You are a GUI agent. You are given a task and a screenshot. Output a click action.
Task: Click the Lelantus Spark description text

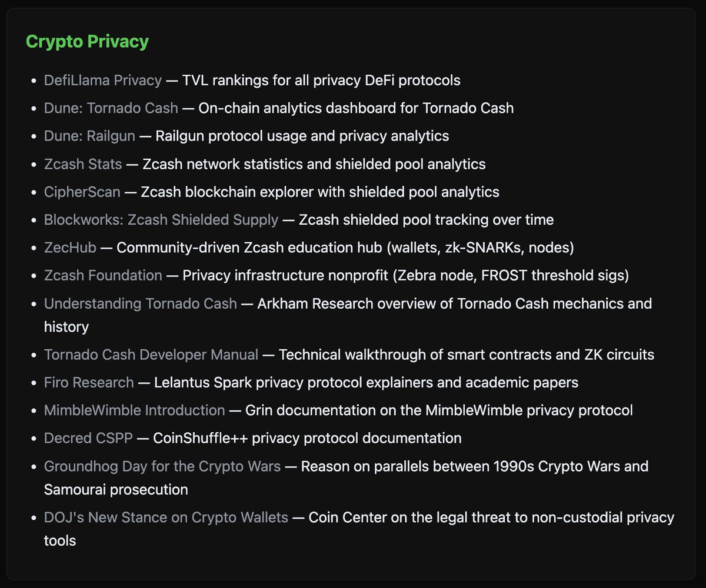tap(366, 382)
